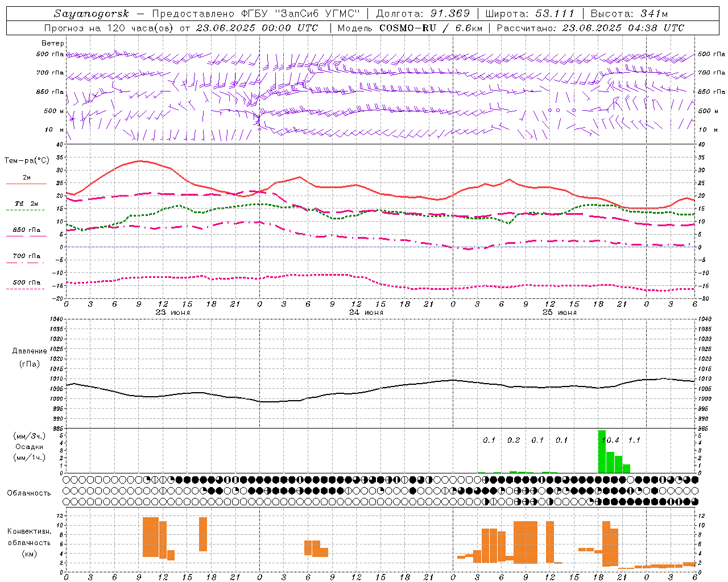Click the (мм/1ч.) precipitation unit label
The height and width of the screenshot is (582, 728).
(30, 458)
